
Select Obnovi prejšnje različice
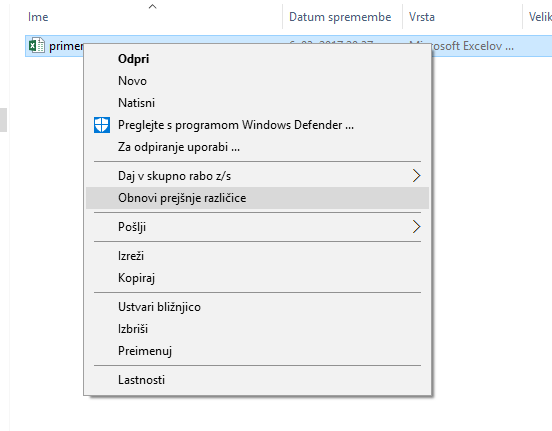182,198
